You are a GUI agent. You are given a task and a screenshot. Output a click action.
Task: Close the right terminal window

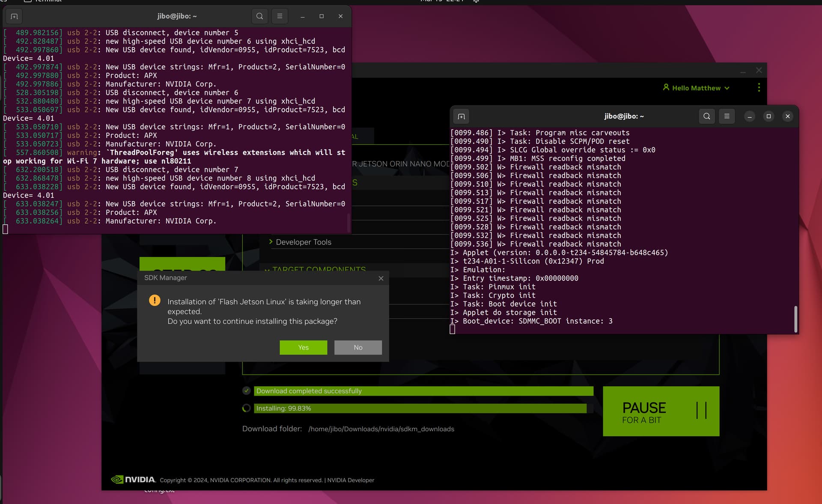point(788,116)
